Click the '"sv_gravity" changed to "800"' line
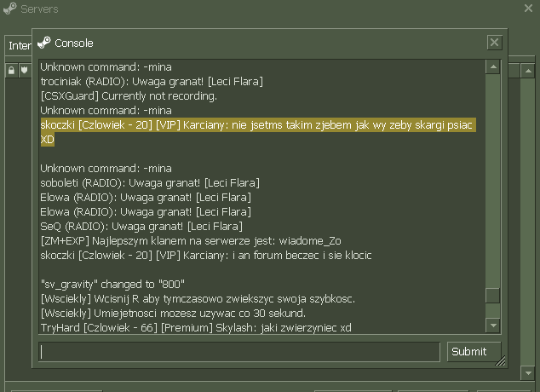The height and width of the screenshot is (392, 540). click(x=112, y=284)
